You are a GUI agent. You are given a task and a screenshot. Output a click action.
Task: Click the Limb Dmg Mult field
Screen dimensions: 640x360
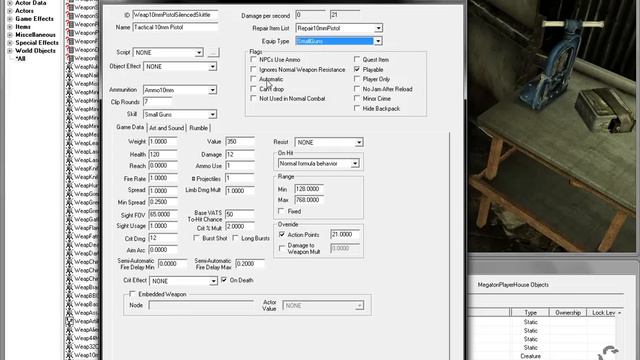click(x=240, y=191)
